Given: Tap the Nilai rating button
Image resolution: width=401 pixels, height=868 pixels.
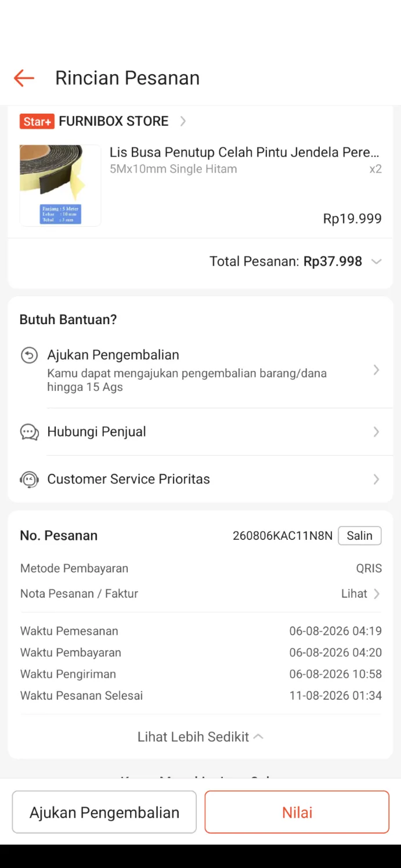Looking at the screenshot, I should coord(297,812).
